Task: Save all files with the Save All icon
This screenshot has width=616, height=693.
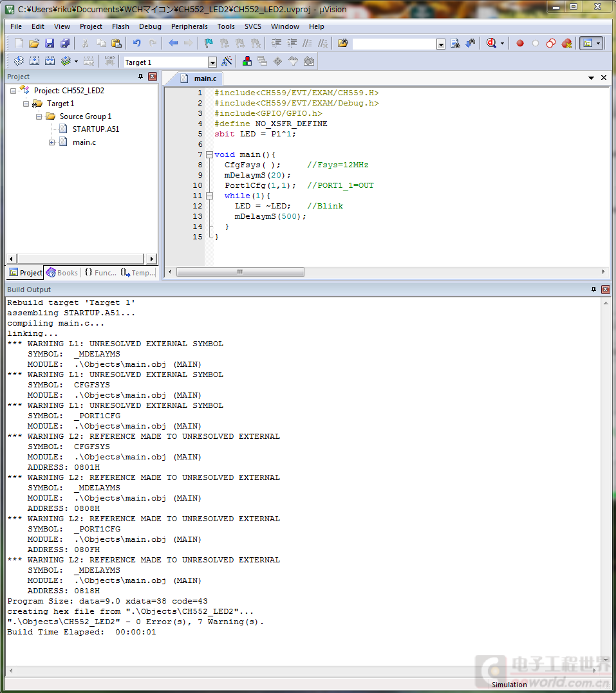Action: (65, 43)
